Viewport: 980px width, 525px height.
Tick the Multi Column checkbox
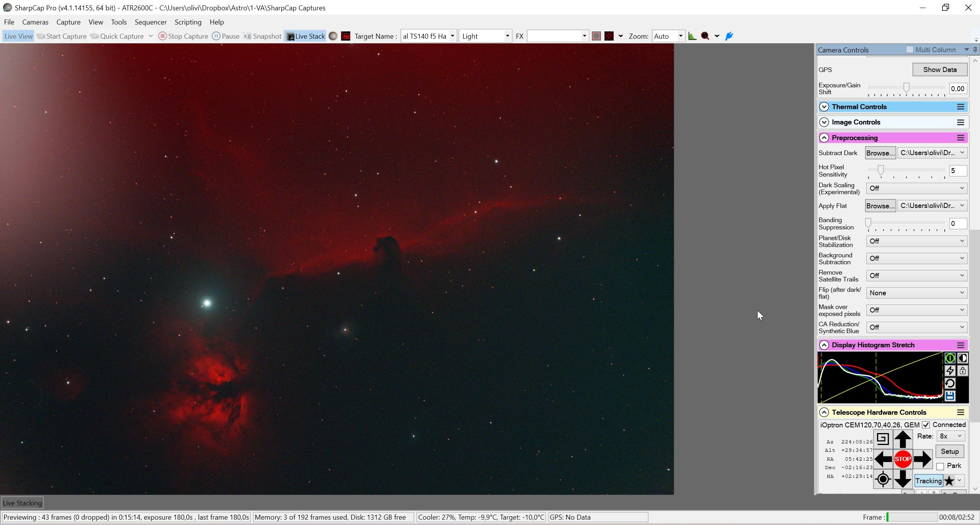(x=910, y=50)
